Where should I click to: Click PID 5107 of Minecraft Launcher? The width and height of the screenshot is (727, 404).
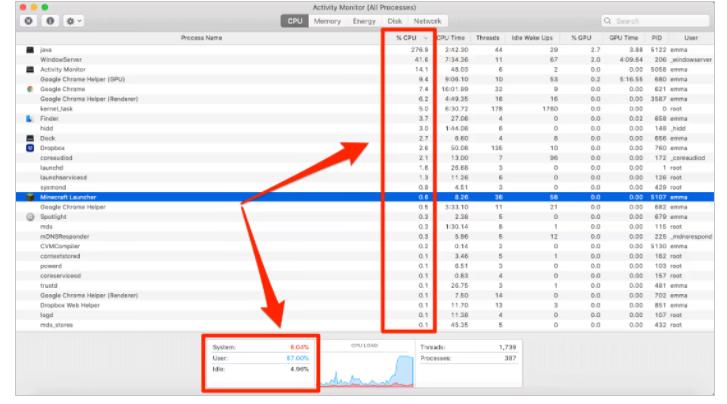[x=658, y=197]
